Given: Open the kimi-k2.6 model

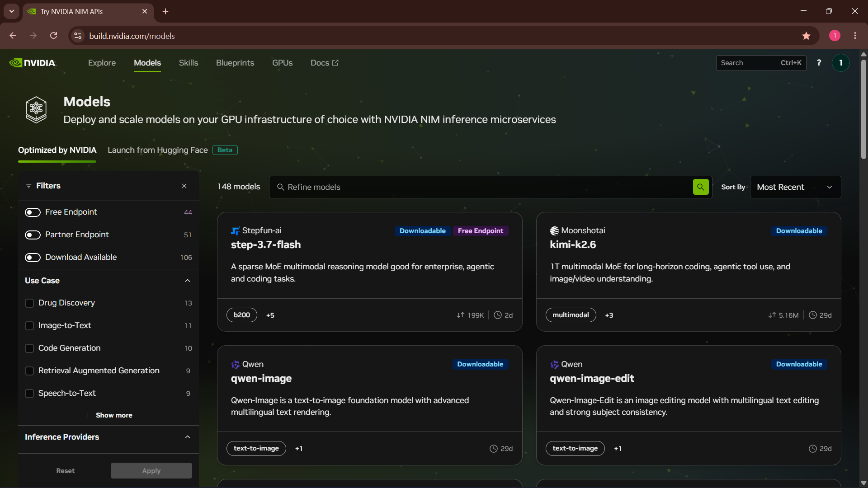Looking at the screenshot, I should [x=573, y=244].
